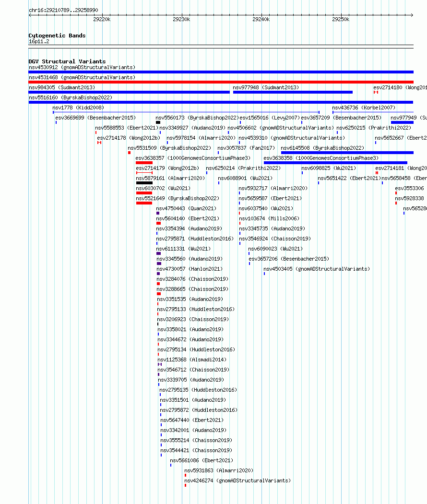Select nsv4539310 gnomAD variant
Screen dimensions: 427x504
point(292,138)
